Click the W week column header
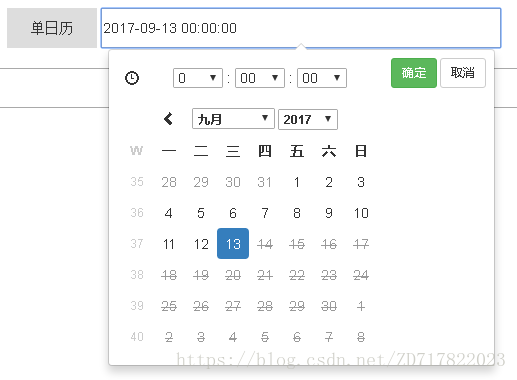Screen dimensions: 517x380 (137, 151)
